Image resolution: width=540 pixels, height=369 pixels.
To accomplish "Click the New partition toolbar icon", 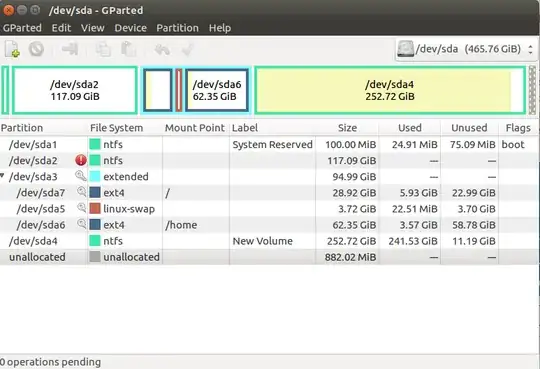I will tap(12, 49).
